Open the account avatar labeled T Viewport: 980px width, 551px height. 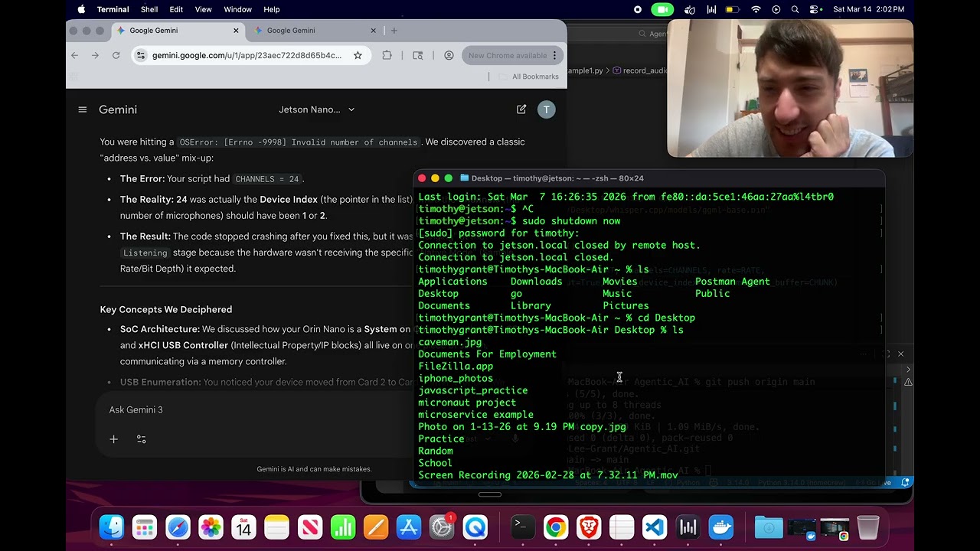546,109
